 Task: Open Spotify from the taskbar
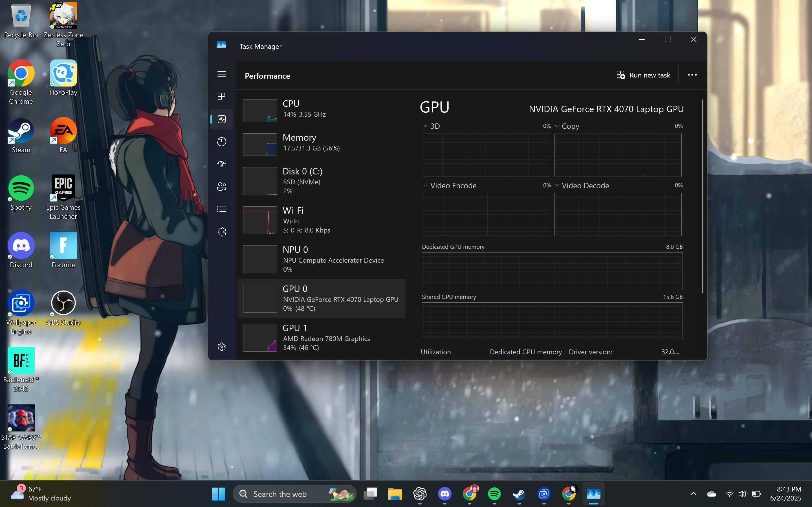(494, 493)
